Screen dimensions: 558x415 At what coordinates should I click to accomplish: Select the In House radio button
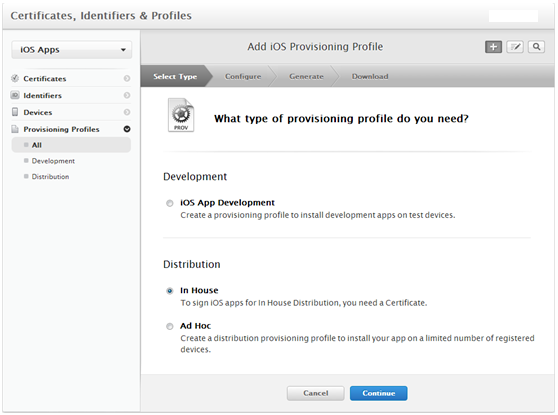click(x=170, y=291)
